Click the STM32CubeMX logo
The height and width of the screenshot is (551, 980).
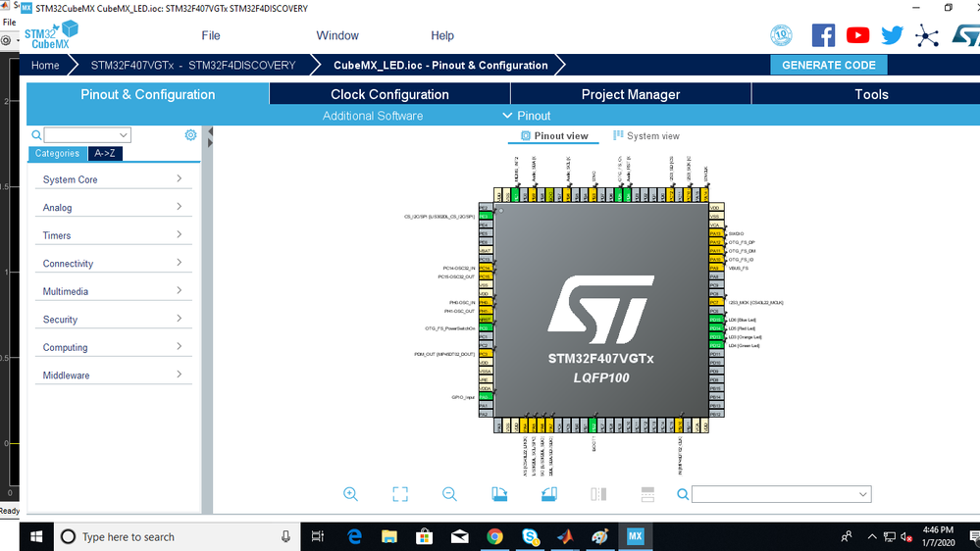pyautogui.click(x=51, y=35)
